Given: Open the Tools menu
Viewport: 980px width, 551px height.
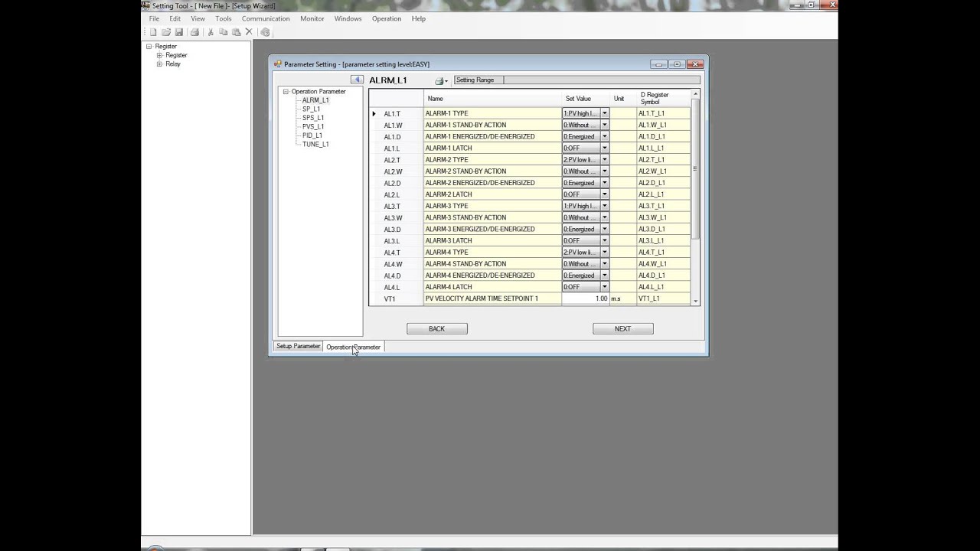Looking at the screenshot, I should pyautogui.click(x=224, y=18).
